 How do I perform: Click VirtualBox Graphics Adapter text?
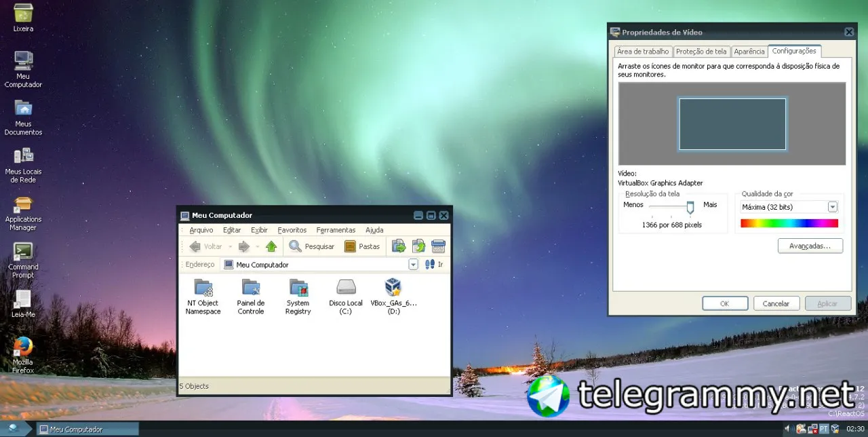coord(660,183)
